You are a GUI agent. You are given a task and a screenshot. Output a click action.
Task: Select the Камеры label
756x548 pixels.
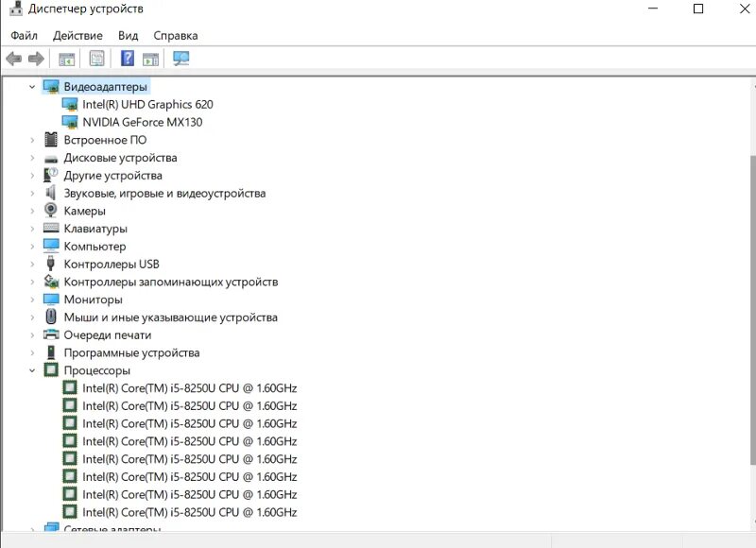click(84, 211)
